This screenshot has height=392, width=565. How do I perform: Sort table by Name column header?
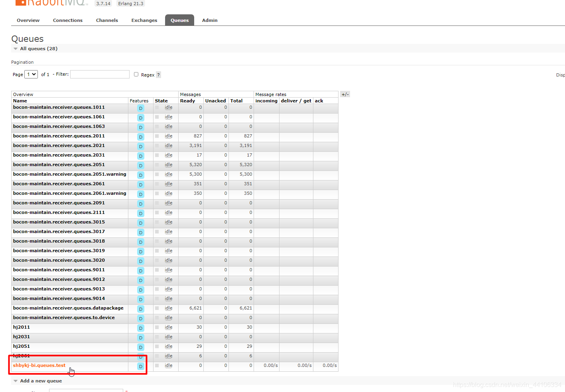pos(20,101)
